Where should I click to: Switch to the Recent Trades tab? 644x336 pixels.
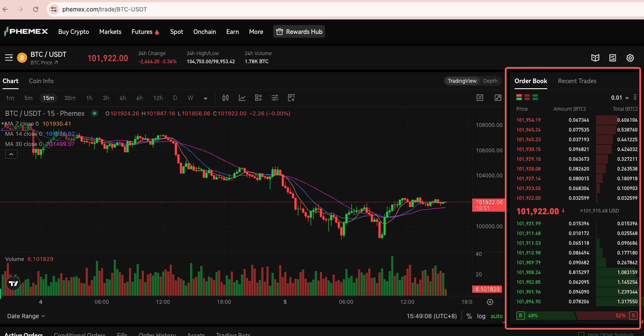pos(577,81)
